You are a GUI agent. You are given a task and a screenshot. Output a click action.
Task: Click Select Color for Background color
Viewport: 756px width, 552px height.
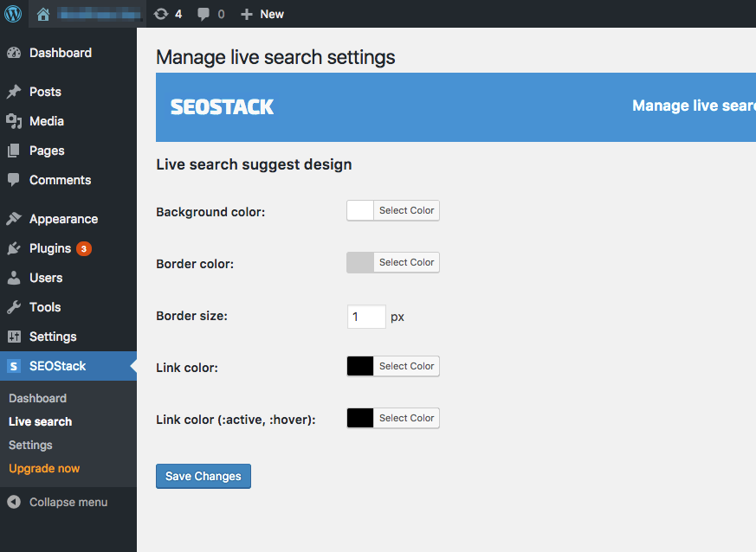(x=406, y=210)
